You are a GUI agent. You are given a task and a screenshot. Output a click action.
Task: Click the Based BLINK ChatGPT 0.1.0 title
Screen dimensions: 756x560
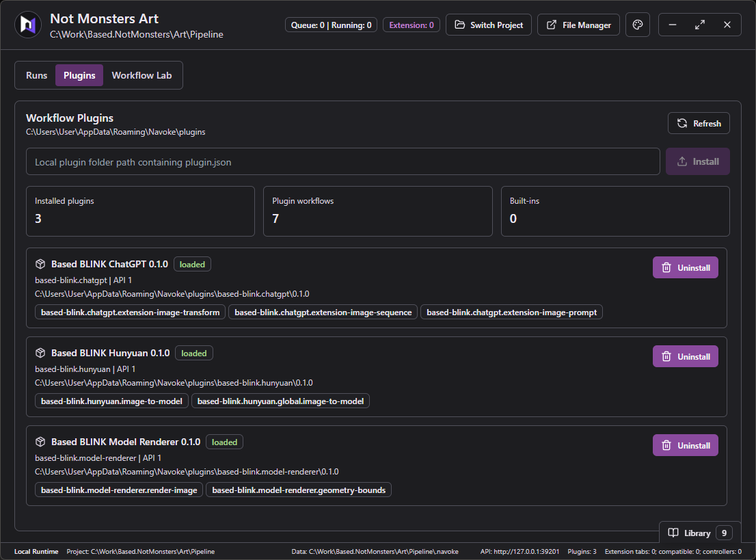click(109, 264)
